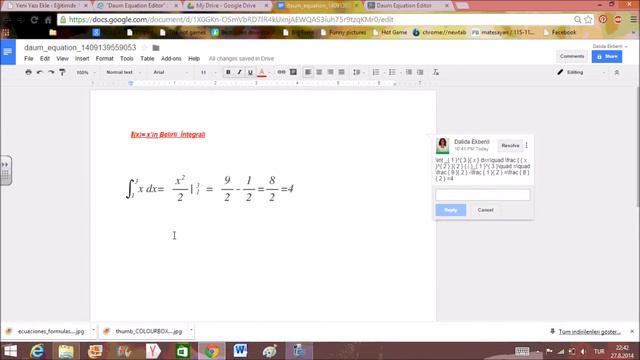Open the Editing mode dropdown

coord(581,72)
